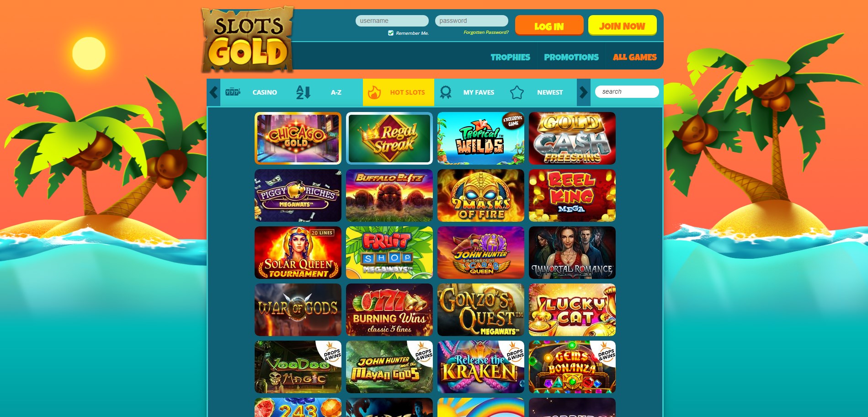Click the flame Hot Slots icon
The image size is (868, 417).
point(374,92)
